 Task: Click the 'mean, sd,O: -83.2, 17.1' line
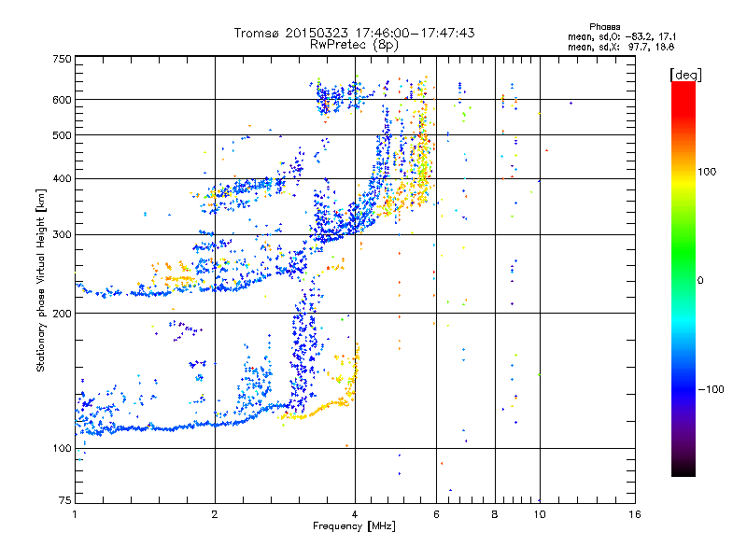[x=622, y=36]
